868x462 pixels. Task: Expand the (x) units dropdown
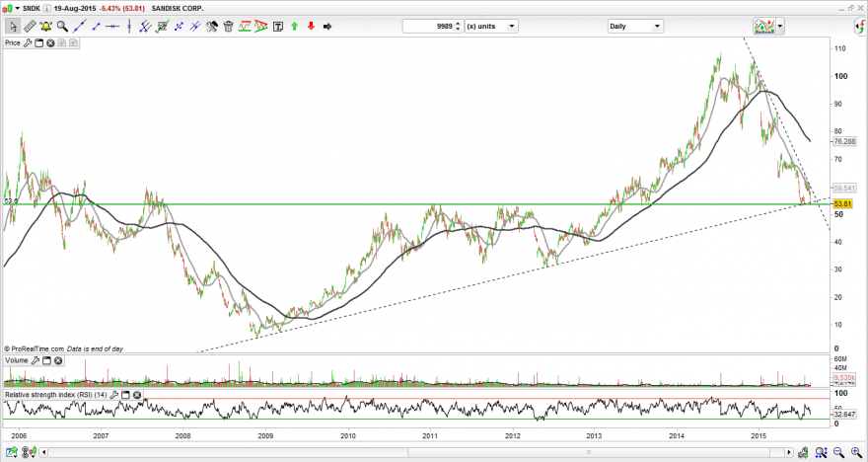(491, 26)
